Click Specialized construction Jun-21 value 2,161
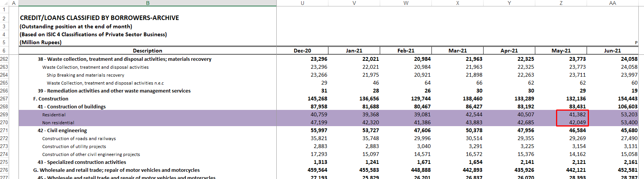Viewport: 644px width, 179px height. (630, 162)
